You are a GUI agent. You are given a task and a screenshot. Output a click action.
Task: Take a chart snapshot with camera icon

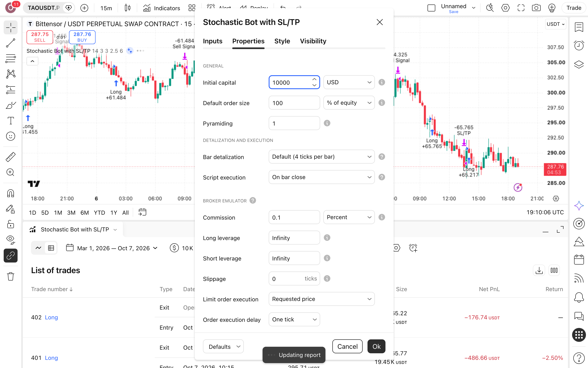(x=536, y=8)
